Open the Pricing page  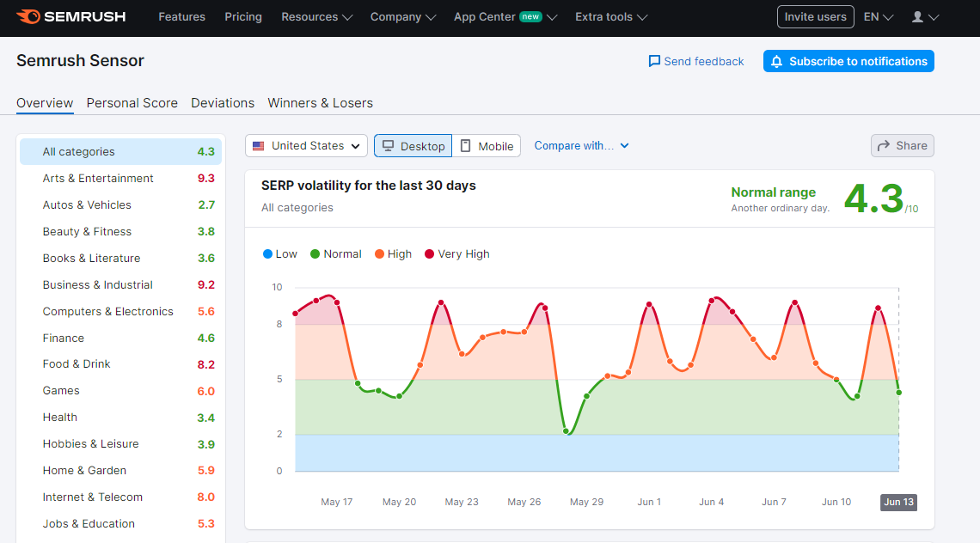pyautogui.click(x=243, y=17)
